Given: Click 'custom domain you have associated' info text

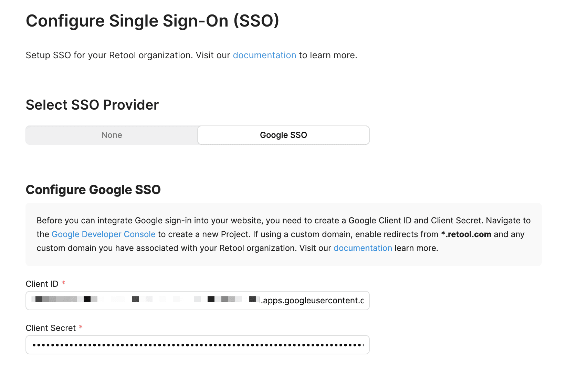Looking at the screenshot, I should point(103,248).
